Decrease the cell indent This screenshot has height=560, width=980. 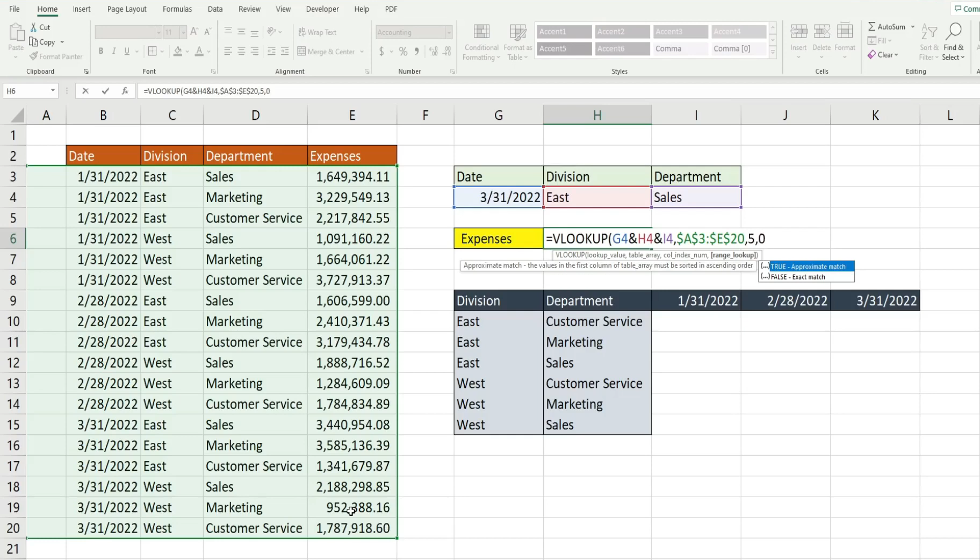point(271,52)
